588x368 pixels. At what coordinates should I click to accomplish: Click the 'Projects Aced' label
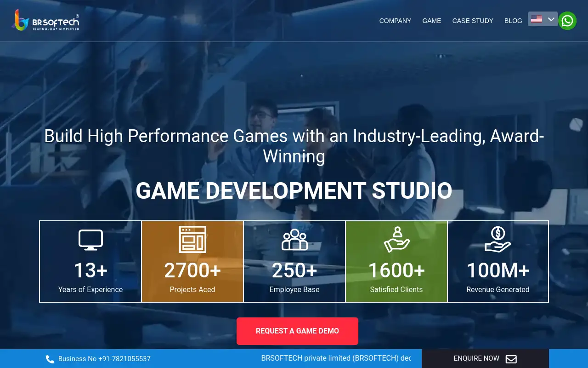point(192,289)
